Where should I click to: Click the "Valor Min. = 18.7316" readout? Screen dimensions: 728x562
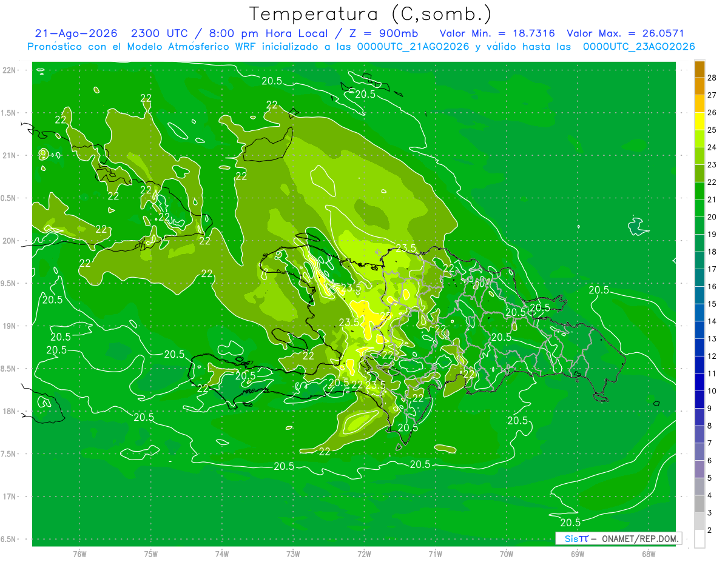pyautogui.click(x=497, y=33)
